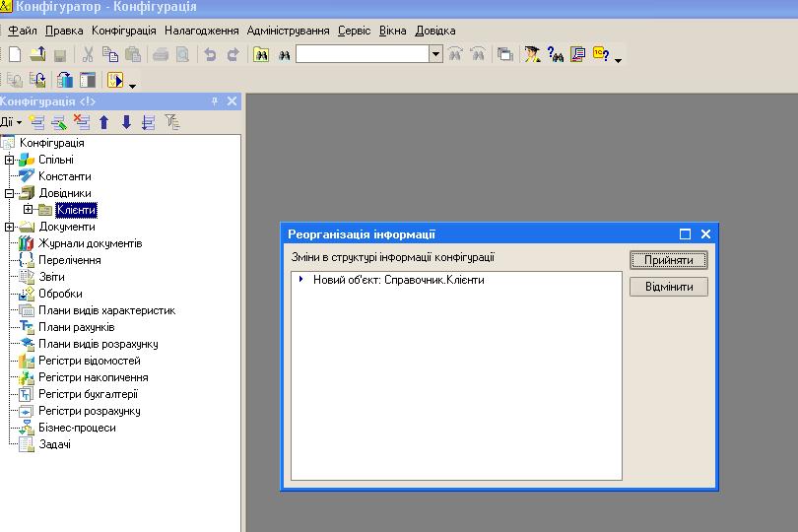This screenshot has height=532, width=798.
Task: Open the Правка menu
Action: tap(64, 31)
